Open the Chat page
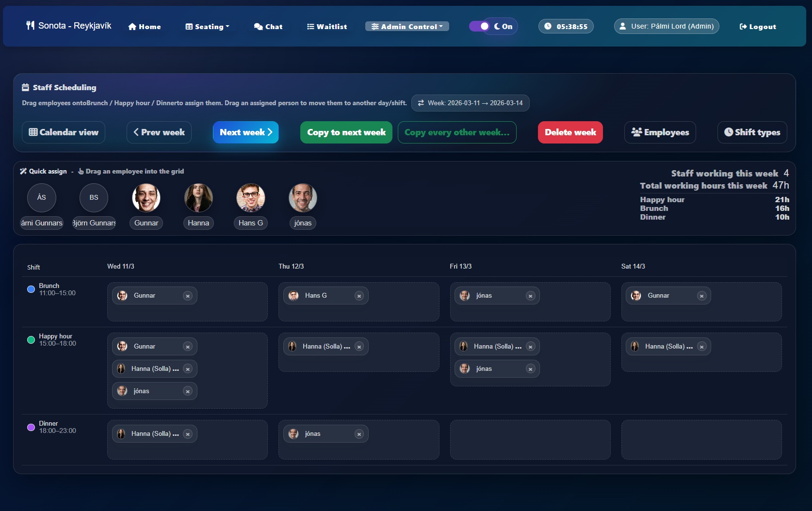The height and width of the screenshot is (511, 812). coord(268,27)
